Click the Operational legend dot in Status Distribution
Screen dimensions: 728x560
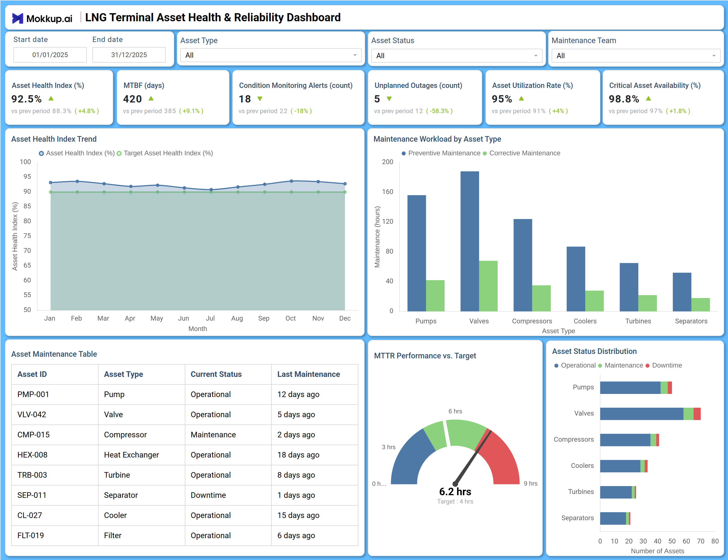click(x=556, y=366)
